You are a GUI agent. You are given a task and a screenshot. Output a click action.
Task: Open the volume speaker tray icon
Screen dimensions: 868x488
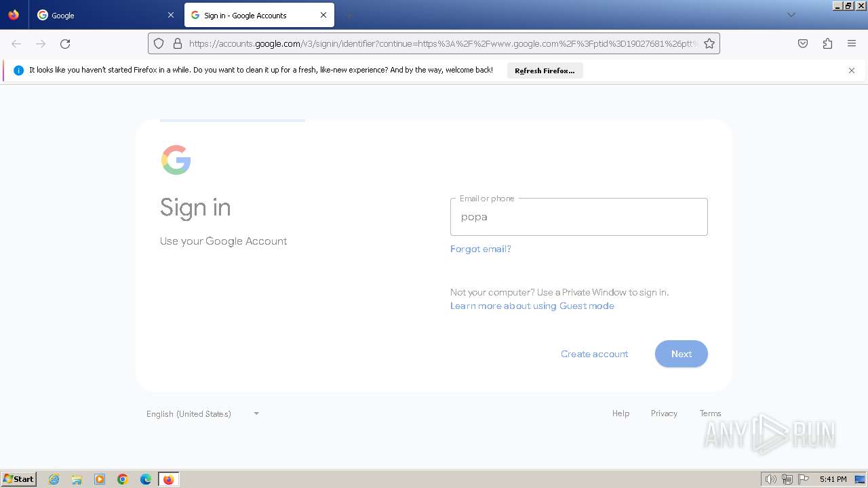click(771, 479)
